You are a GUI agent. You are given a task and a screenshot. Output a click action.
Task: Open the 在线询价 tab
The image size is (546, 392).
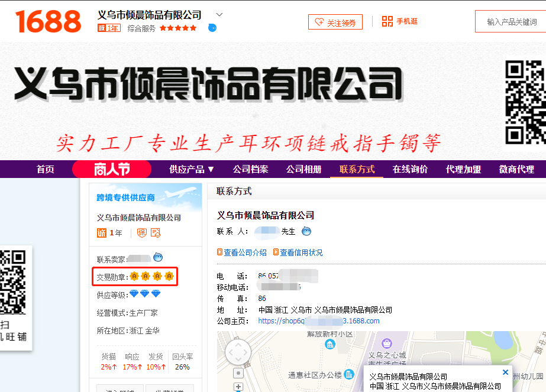410,169
